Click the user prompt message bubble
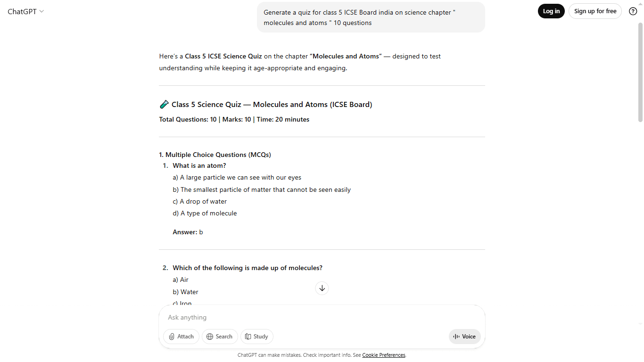This screenshot has height=362, width=644. point(371,17)
